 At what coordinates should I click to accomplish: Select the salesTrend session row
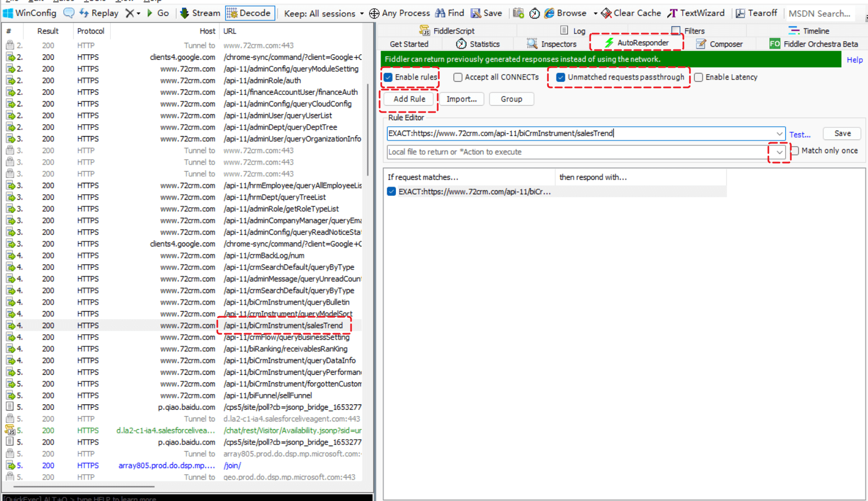coord(183,325)
